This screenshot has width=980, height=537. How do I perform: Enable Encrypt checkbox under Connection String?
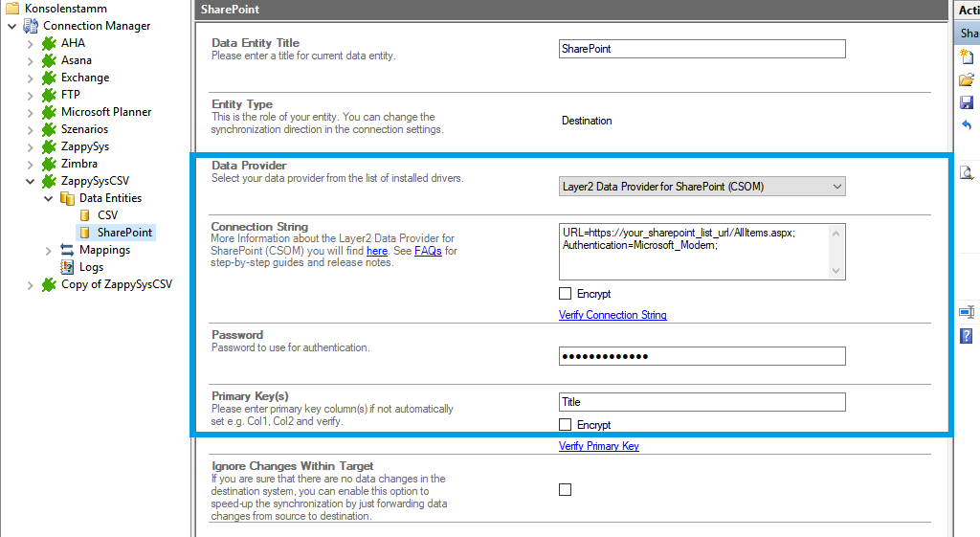click(565, 293)
